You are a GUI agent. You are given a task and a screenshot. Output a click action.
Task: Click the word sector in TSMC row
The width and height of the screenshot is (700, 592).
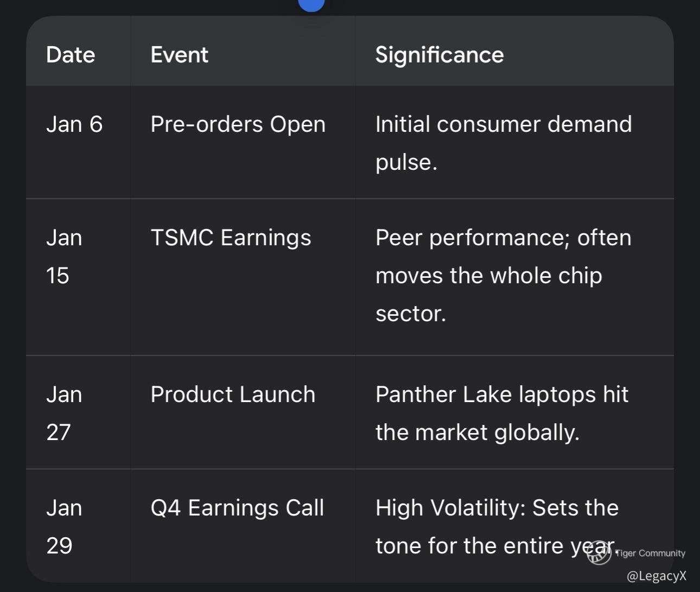(x=410, y=314)
